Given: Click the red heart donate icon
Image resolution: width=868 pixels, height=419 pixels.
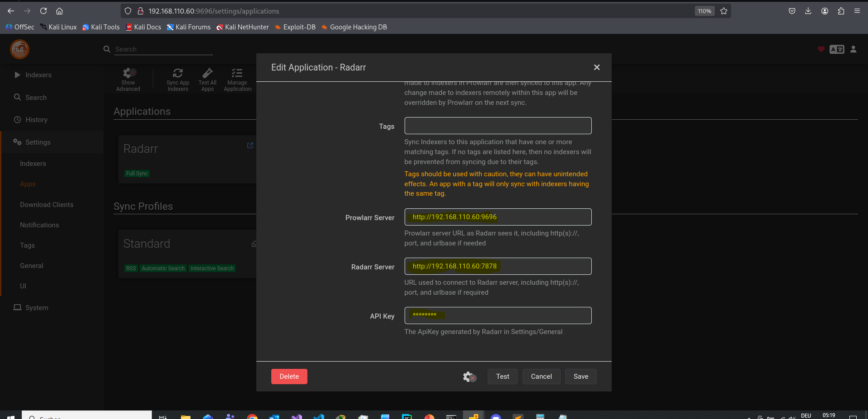Looking at the screenshot, I should pyautogui.click(x=821, y=49).
